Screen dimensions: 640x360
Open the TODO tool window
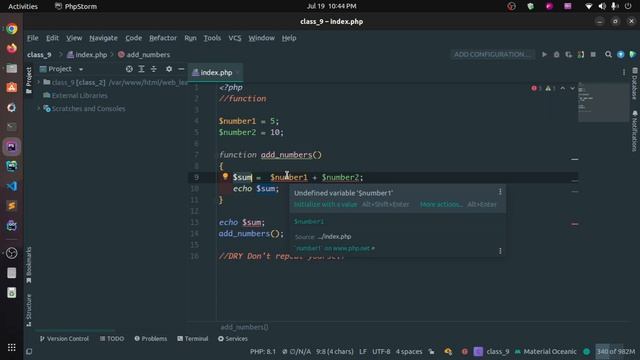112,339
